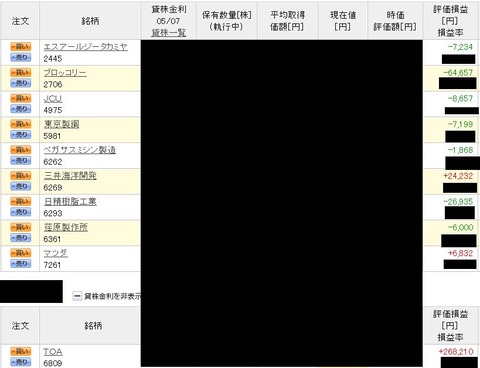Open マツダ stock link

pos(56,253)
